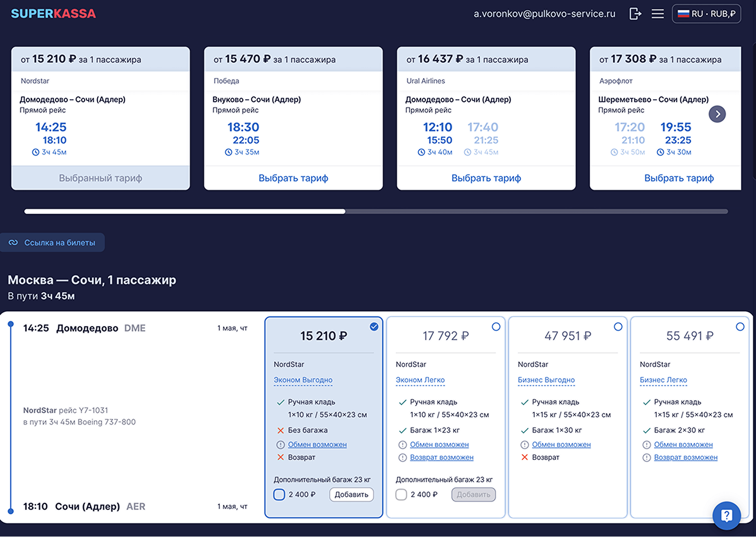The image size is (756, 537).
Task: Open the Эконом Легко tariff details link
Action: (420, 380)
